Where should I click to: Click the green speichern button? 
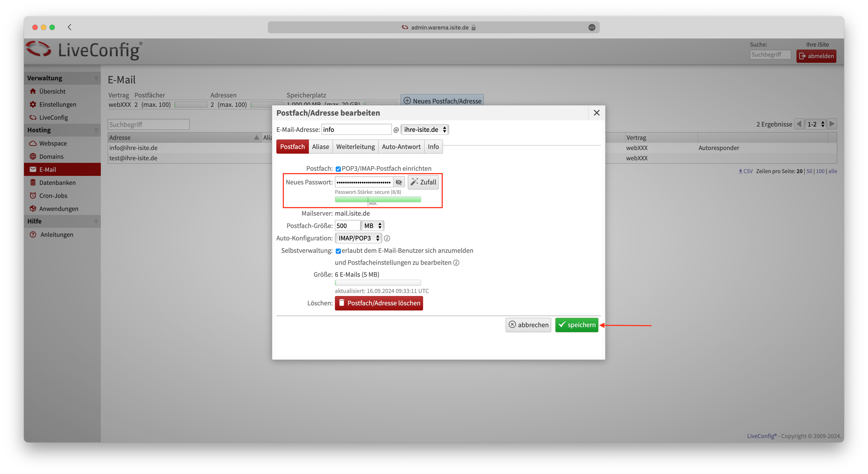pos(576,325)
